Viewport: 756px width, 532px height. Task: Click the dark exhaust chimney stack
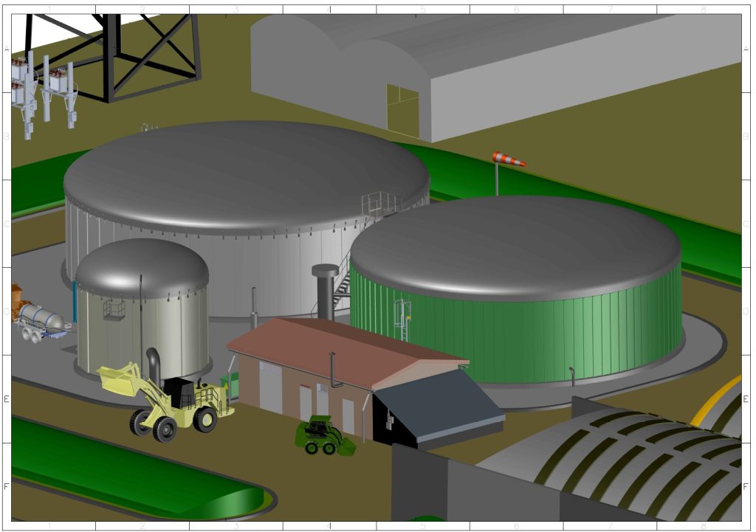[326, 291]
